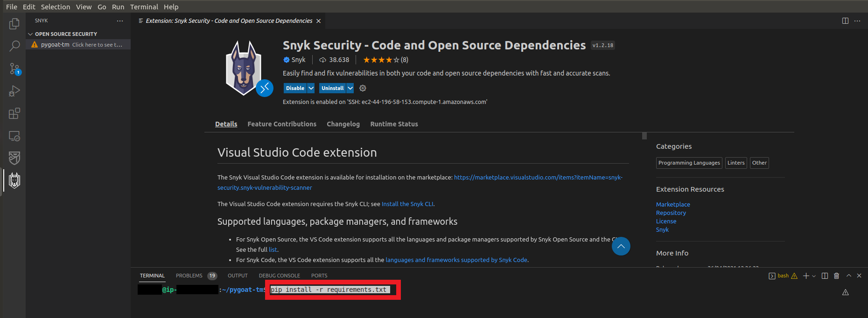
Task: Switch to Feature Contributions tab
Action: pyautogui.click(x=282, y=124)
